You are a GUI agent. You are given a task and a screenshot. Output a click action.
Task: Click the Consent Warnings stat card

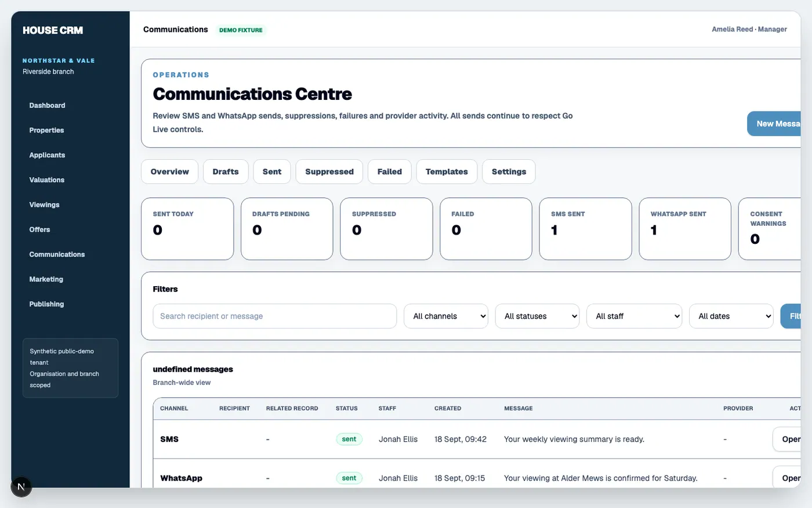click(x=770, y=229)
